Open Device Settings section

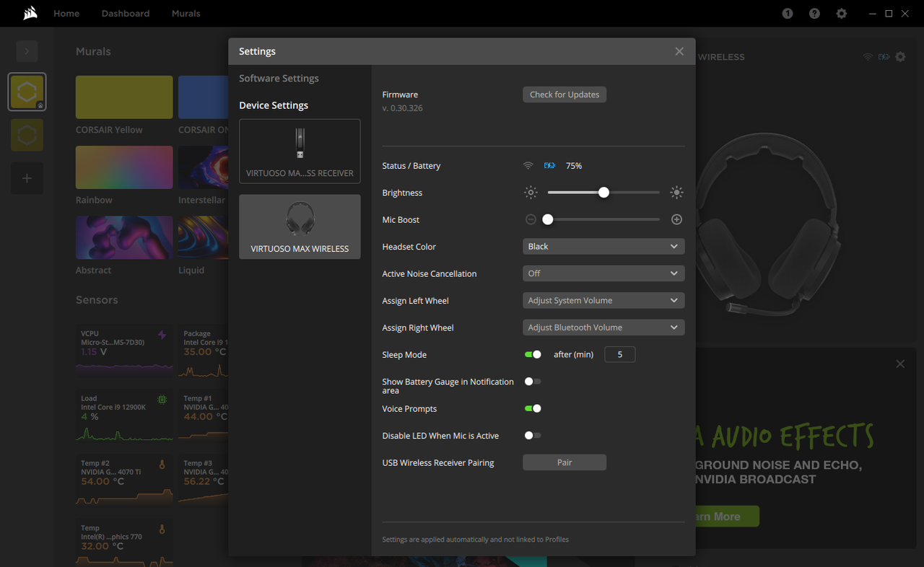point(274,105)
